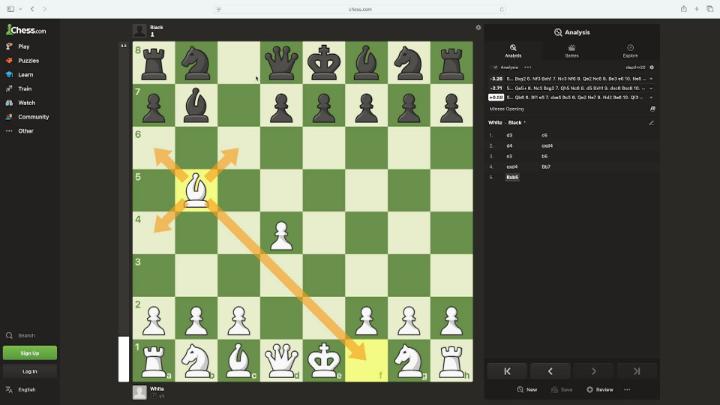Toggle the engine Analysis switch on or off
This screenshot has height=405, width=720.
click(495, 68)
